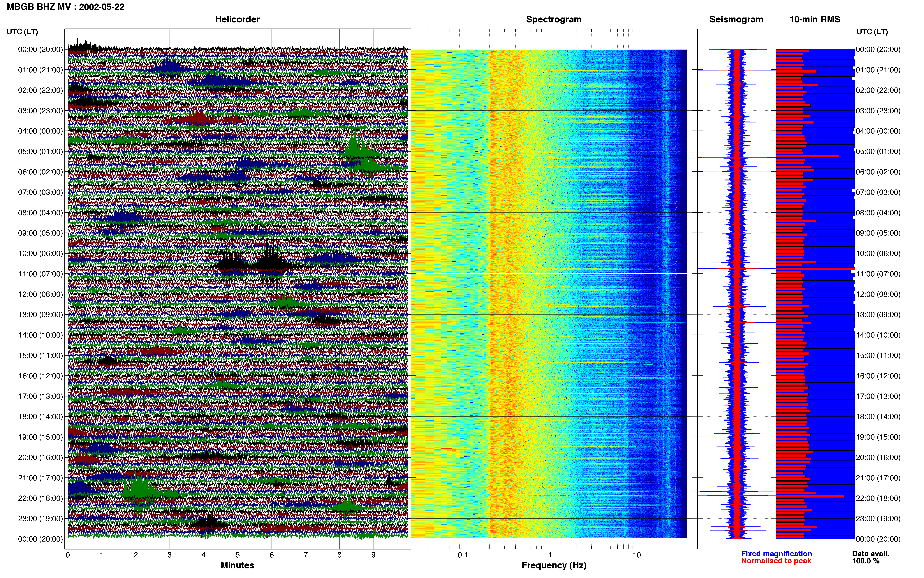Click the white data gap line at 11:00 in spectrogram

pos(549,273)
